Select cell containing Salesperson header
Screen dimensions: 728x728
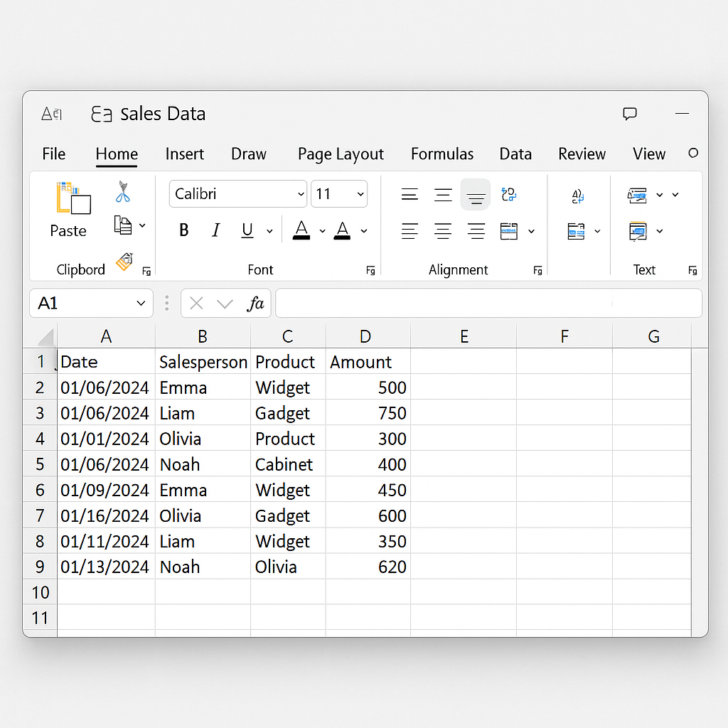(x=203, y=362)
